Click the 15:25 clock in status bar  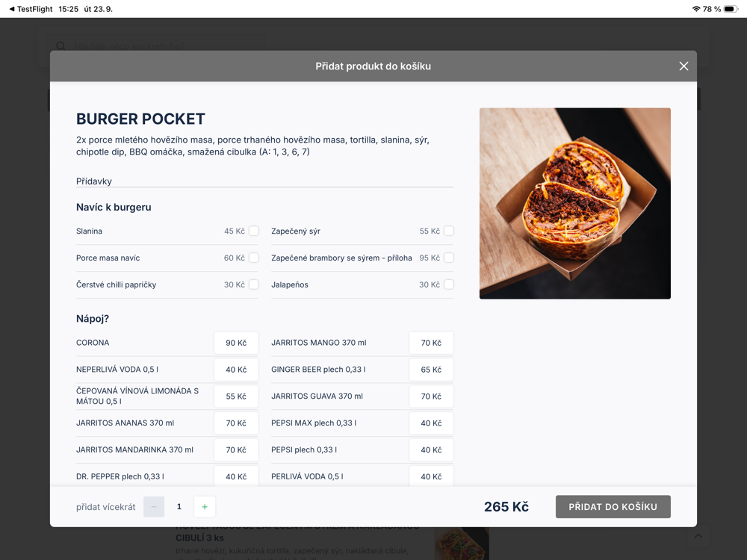[68, 9]
